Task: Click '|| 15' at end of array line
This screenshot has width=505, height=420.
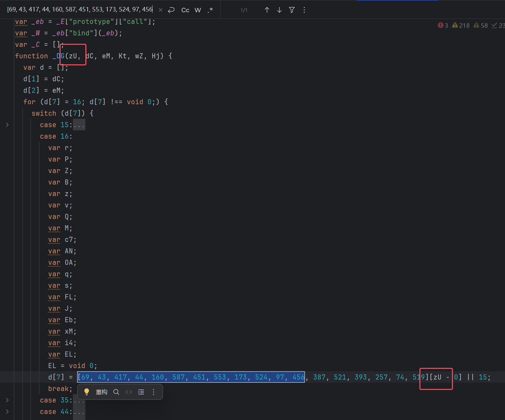Action: tap(477, 377)
